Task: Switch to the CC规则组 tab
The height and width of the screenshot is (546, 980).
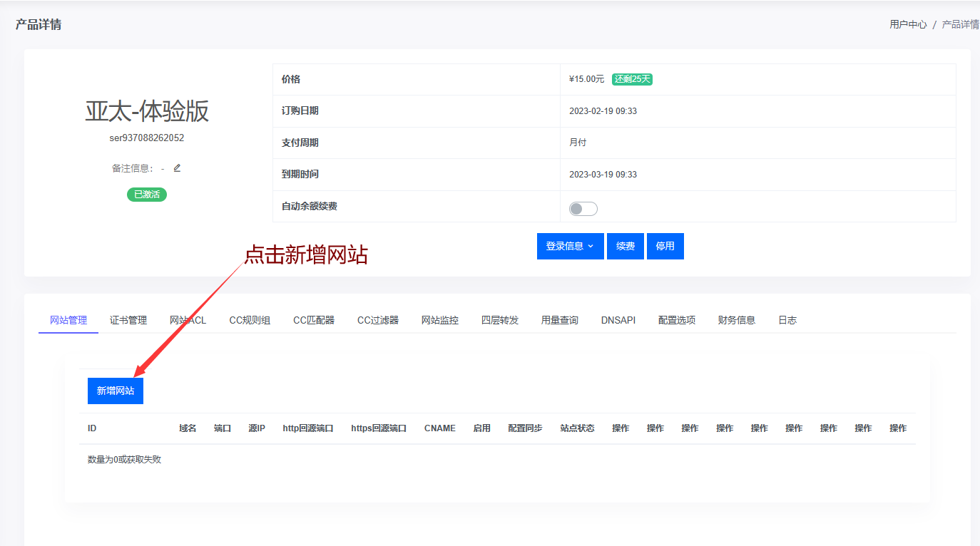Action: click(x=250, y=320)
